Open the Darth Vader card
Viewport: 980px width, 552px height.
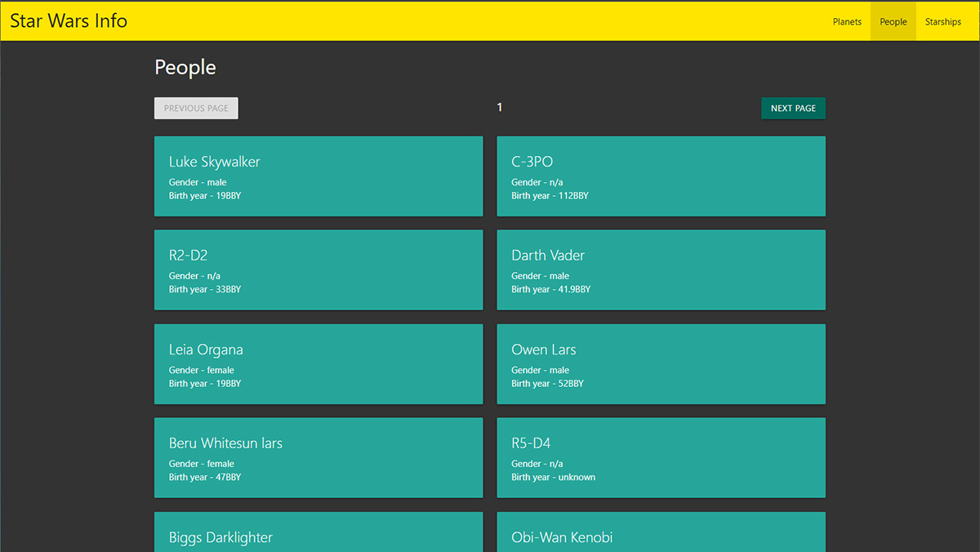click(x=661, y=270)
